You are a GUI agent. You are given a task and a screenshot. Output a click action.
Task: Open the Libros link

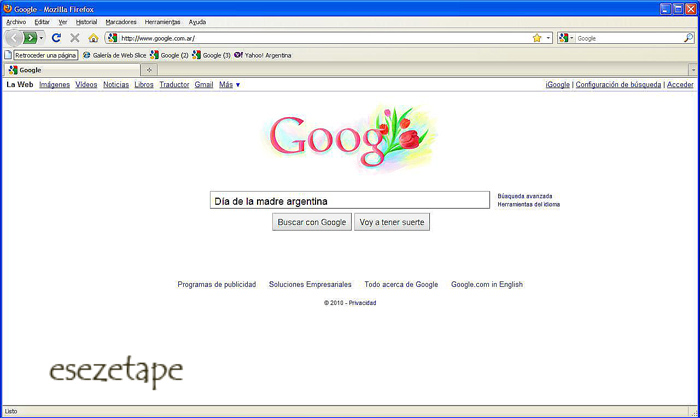[144, 84]
